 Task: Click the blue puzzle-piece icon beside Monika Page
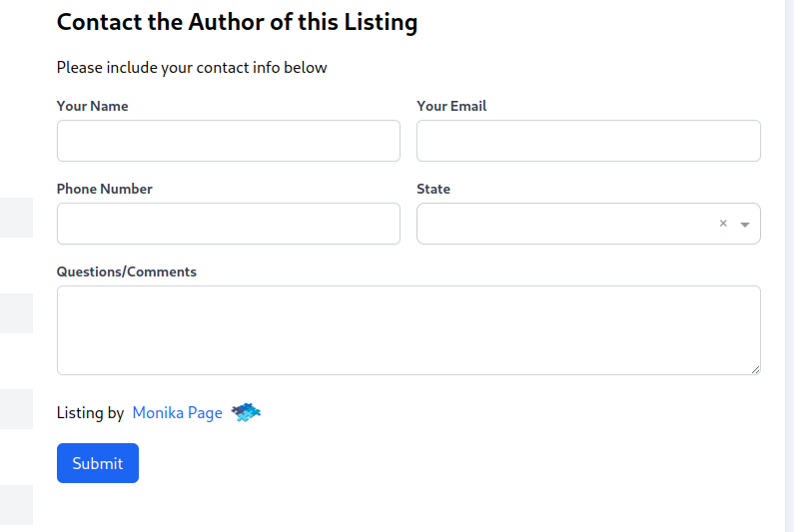pos(246,411)
